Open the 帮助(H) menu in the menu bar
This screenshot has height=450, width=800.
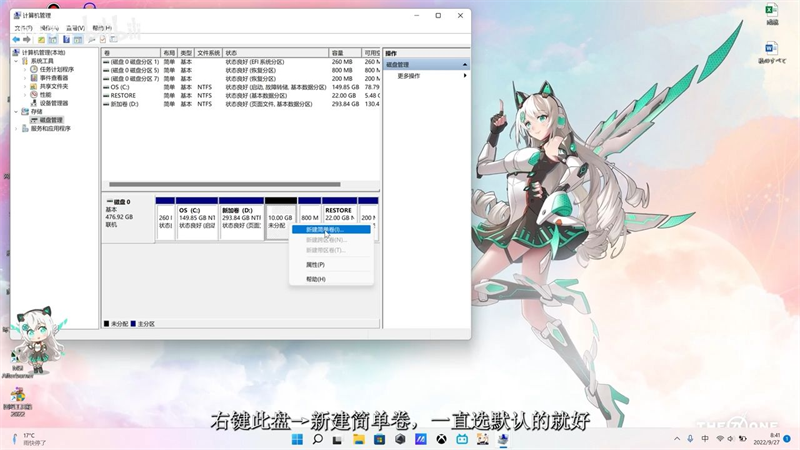[x=102, y=28]
